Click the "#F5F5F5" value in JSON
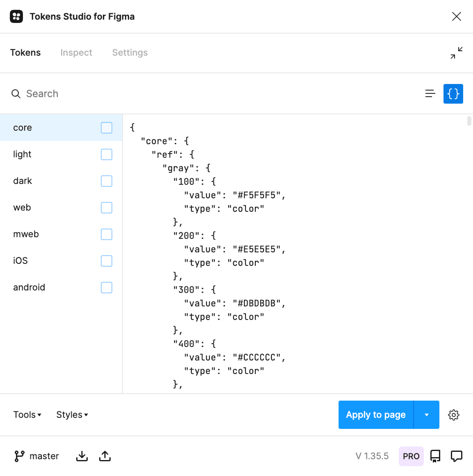This screenshot has width=473, height=476. tap(256, 195)
